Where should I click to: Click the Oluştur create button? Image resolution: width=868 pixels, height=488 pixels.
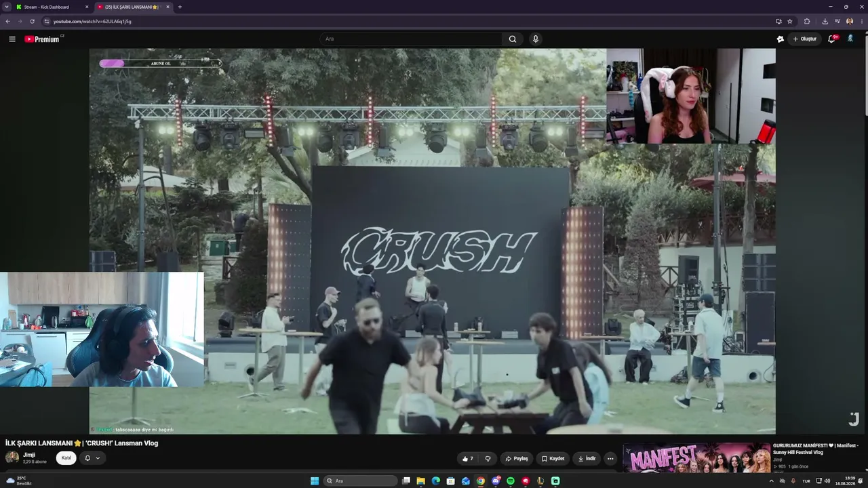pyautogui.click(x=805, y=39)
